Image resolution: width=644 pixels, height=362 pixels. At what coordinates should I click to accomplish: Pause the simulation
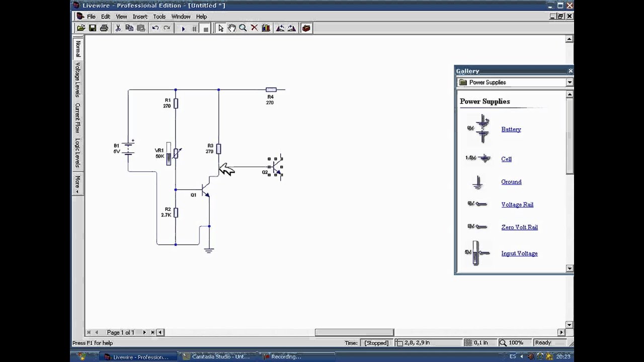pyautogui.click(x=195, y=29)
